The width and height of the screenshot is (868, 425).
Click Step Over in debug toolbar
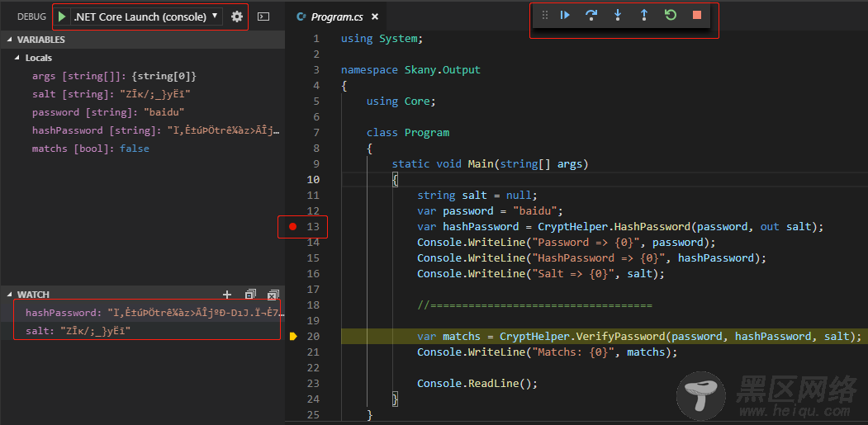591,16
